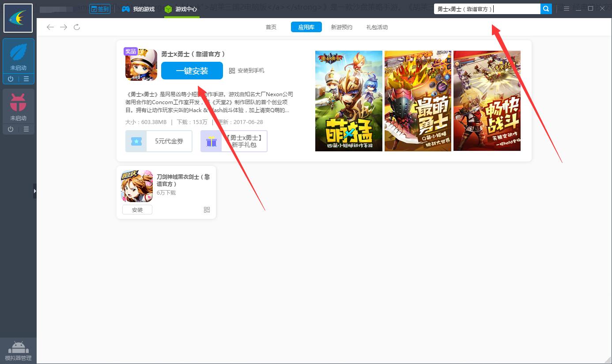Image resolution: width=612 pixels, height=364 pixels.
Task: Open the 礼包活动 tab
Action: 377,27
